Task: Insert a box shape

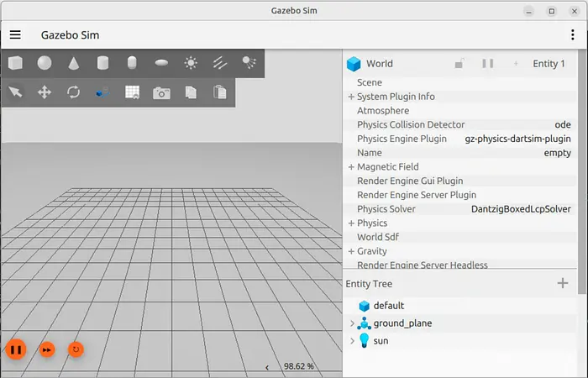Action: click(x=15, y=63)
